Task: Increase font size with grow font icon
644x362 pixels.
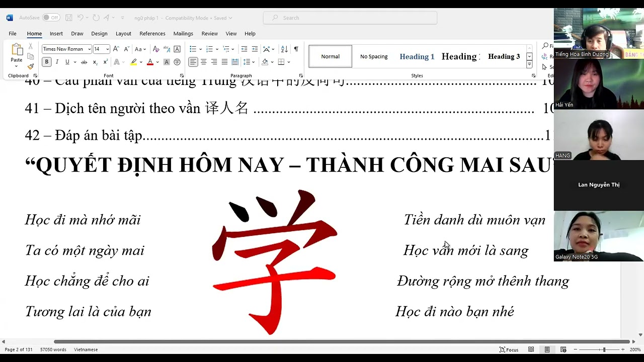Action: coord(116,49)
